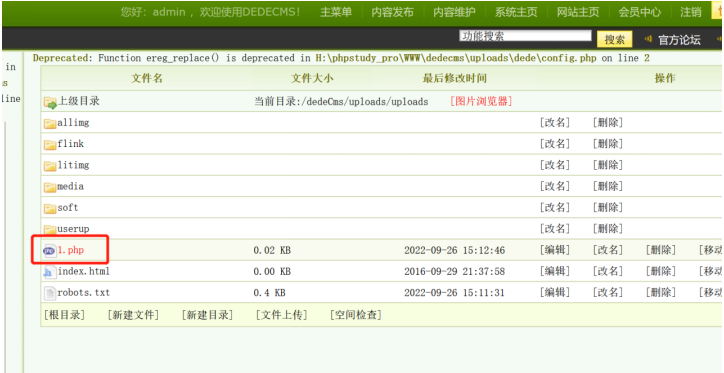
Task: Delete the media folder via 删除
Action: pos(608,186)
